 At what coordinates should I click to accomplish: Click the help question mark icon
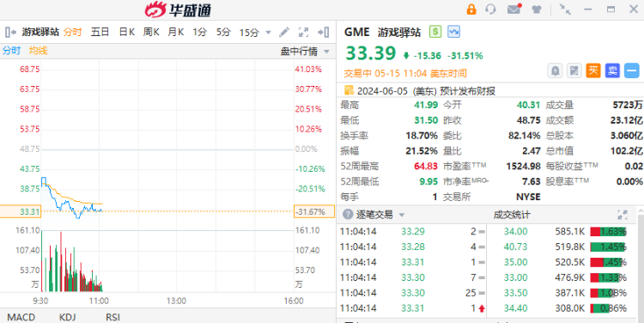(x=348, y=215)
